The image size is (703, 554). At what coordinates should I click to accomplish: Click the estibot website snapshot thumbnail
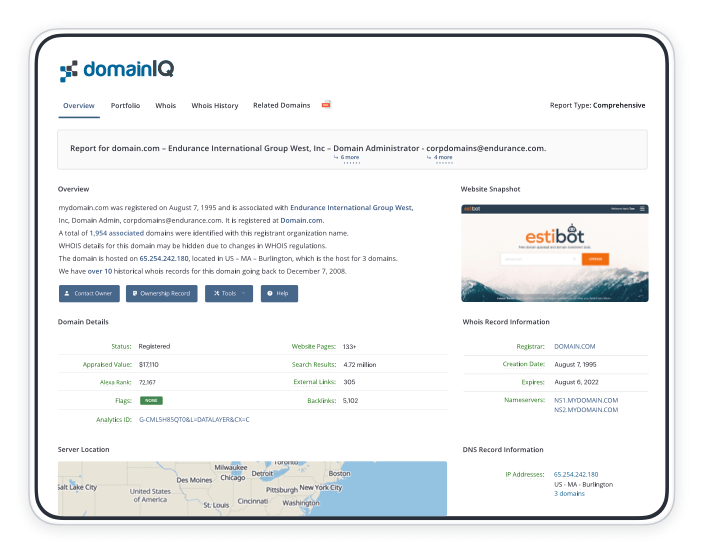pyautogui.click(x=555, y=253)
